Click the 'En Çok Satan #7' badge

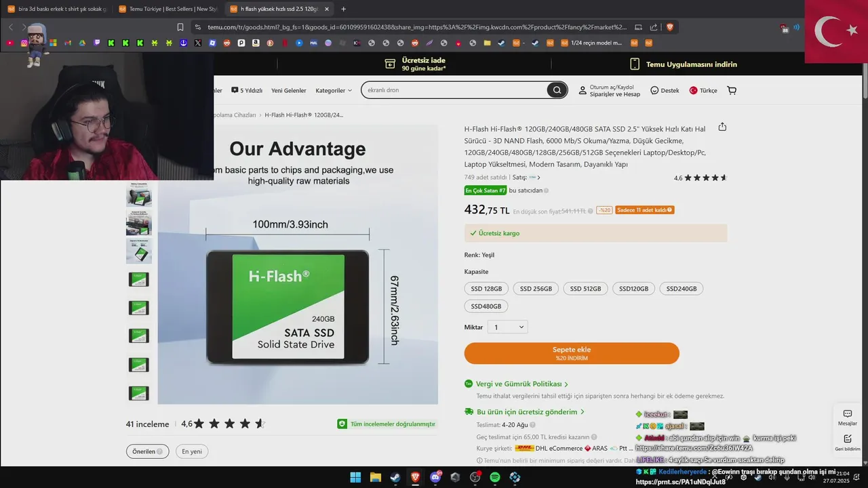pyautogui.click(x=486, y=190)
